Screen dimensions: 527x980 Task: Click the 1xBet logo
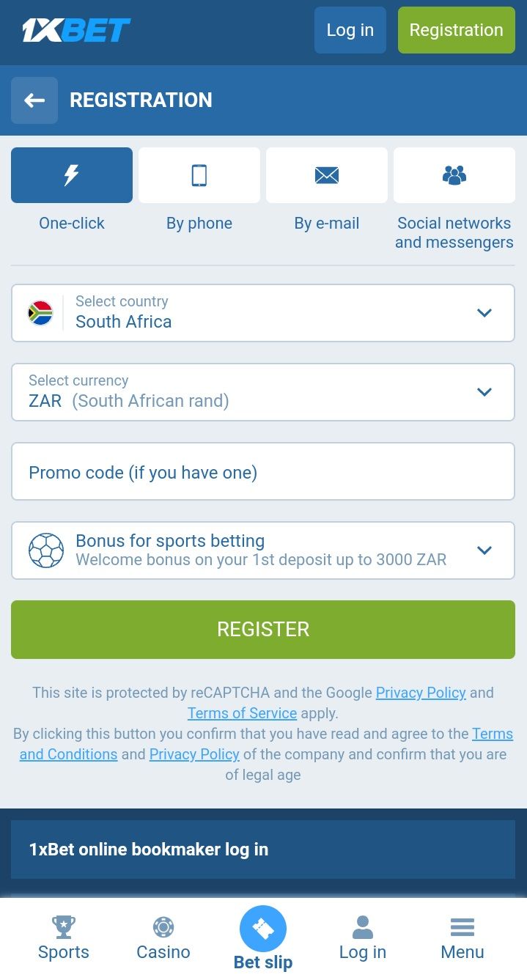click(76, 30)
